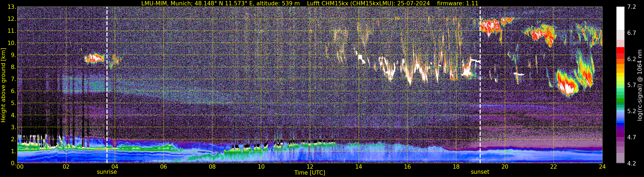
Task: Click the '3.' height axis tick
Action: coord(13,127)
